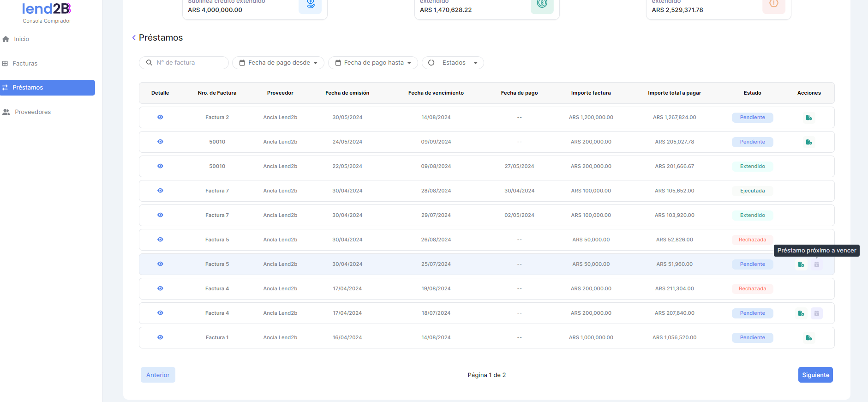
Task: Click approve icon in Factura 4 row due 18/07/2024
Action: point(801,313)
